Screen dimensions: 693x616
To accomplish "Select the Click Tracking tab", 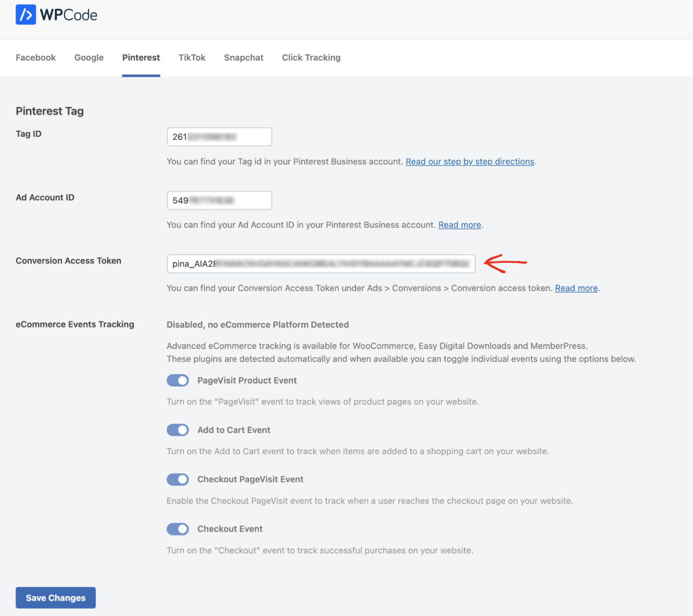I will [x=311, y=58].
